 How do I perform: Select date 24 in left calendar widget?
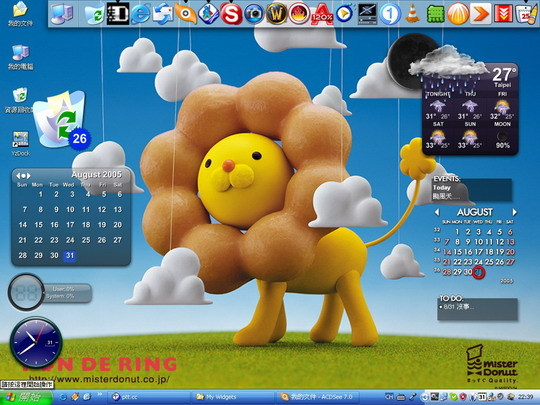70,240
